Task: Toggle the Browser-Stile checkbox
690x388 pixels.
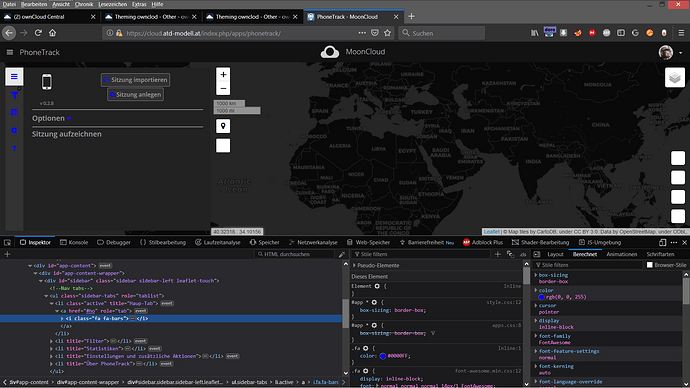Action: pyautogui.click(x=650, y=265)
